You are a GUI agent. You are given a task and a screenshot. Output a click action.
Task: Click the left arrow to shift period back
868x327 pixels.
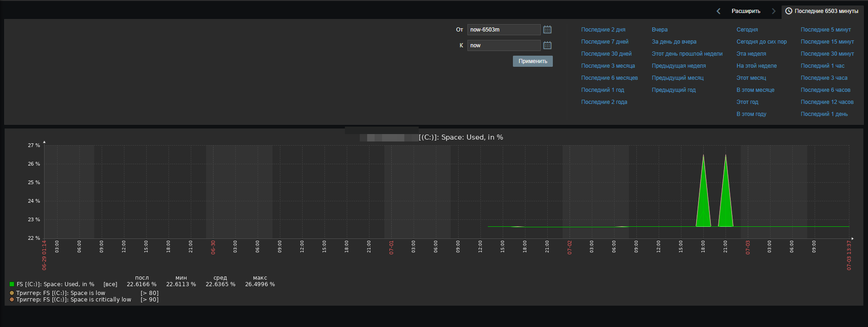click(x=718, y=11)
